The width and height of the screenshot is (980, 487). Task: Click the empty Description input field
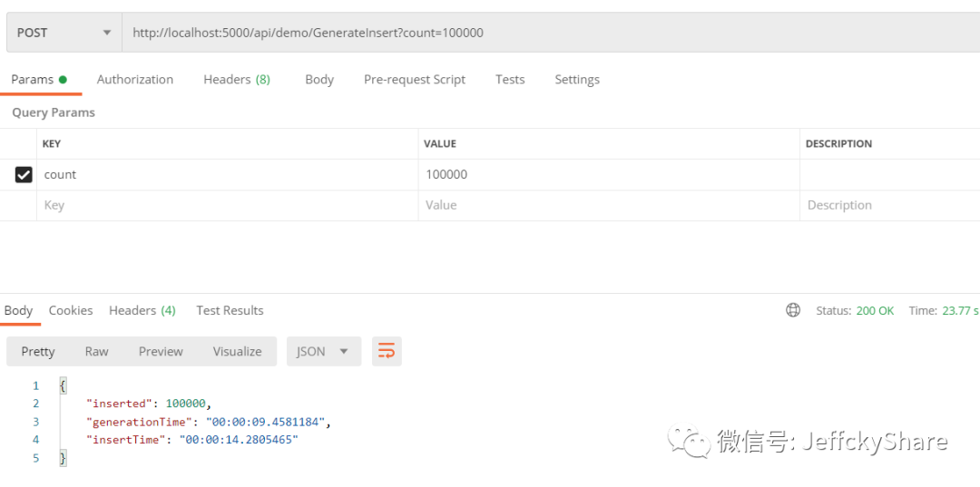pos(890,206)
